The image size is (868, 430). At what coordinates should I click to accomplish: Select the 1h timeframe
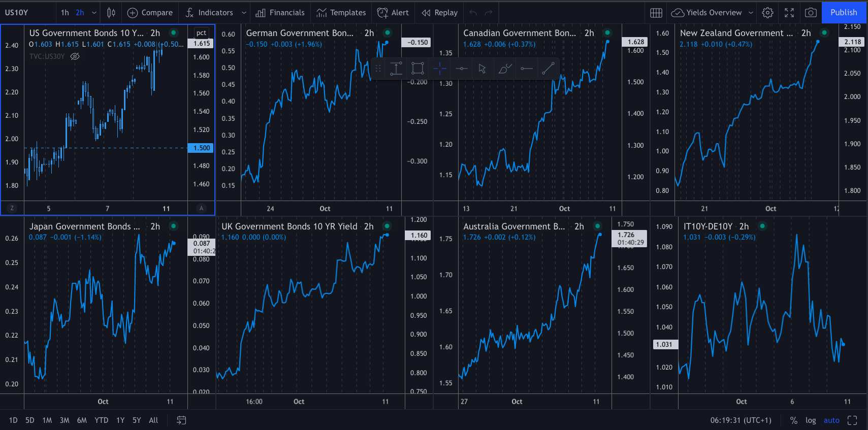coord(65,13)
